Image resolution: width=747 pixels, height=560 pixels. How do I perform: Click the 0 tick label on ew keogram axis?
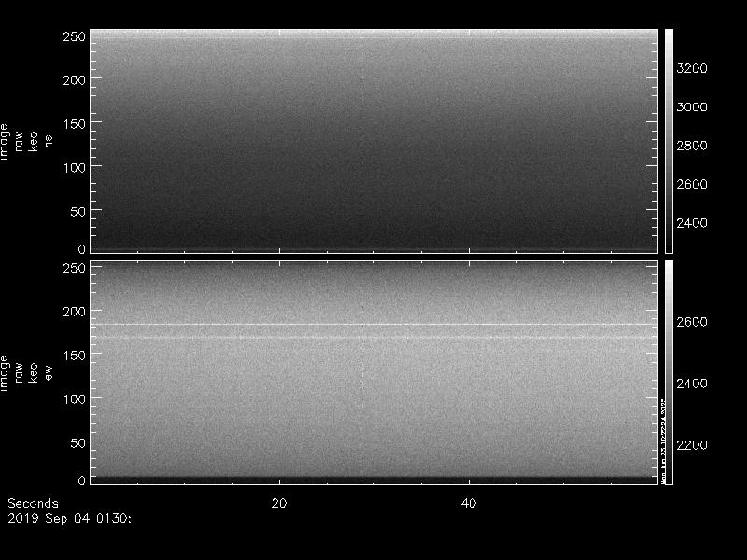pos(81,480)
